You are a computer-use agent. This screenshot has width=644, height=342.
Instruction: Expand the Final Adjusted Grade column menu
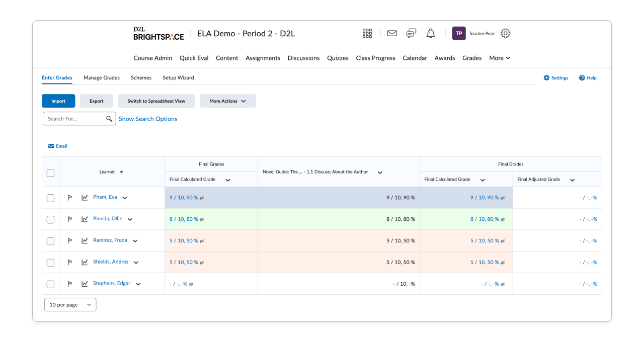pyautogui.click(x=572, y=179)
